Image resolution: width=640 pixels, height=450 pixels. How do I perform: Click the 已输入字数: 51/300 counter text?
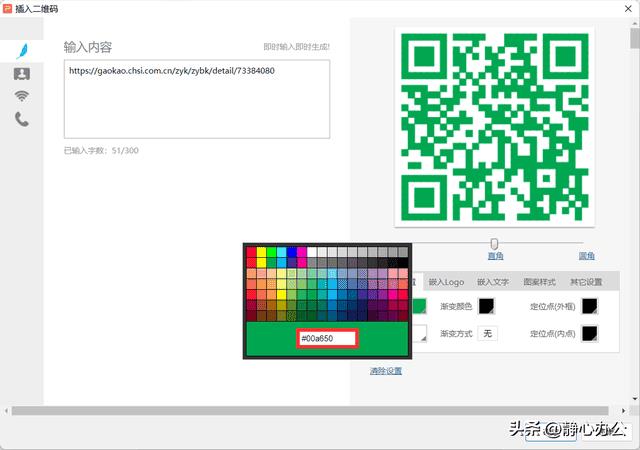[101, 151]
